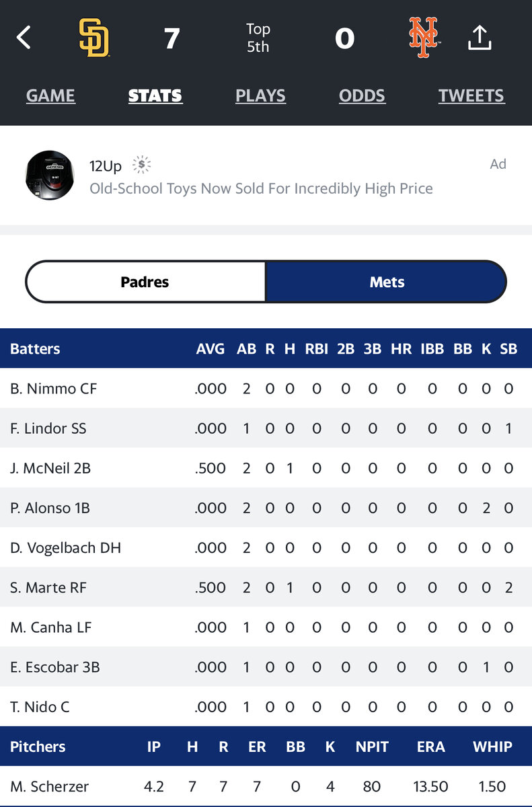Select the STATS tab
Image resolution: width=532 pixels, height=807 pixels.
tap(155, 96)
